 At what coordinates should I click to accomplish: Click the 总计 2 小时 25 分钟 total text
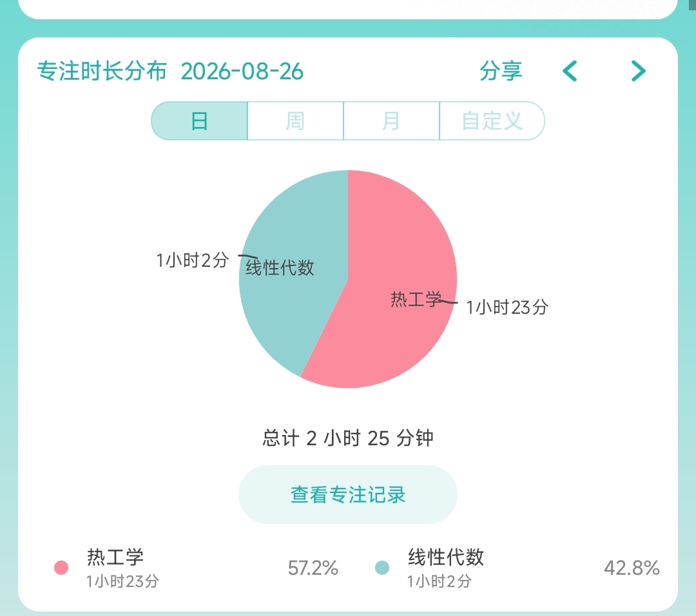(348, 438)
